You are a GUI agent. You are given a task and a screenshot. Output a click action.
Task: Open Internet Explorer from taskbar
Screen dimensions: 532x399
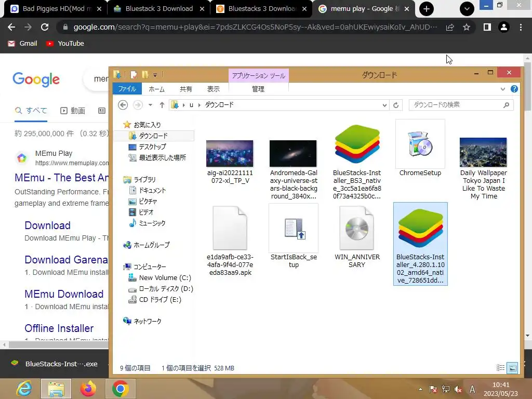coord(24,389)
